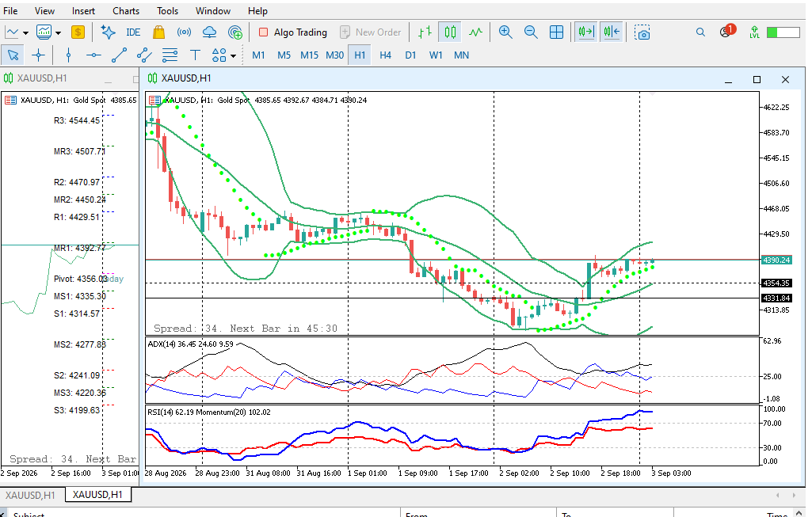Open the File menu
This screenshot has height=517, width=812.
pos(10,10)
